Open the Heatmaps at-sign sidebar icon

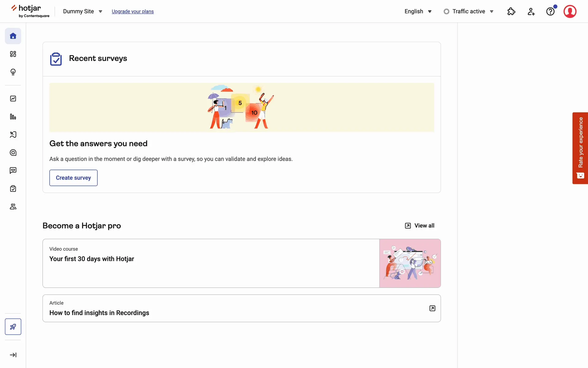click(x=13, y=152)
